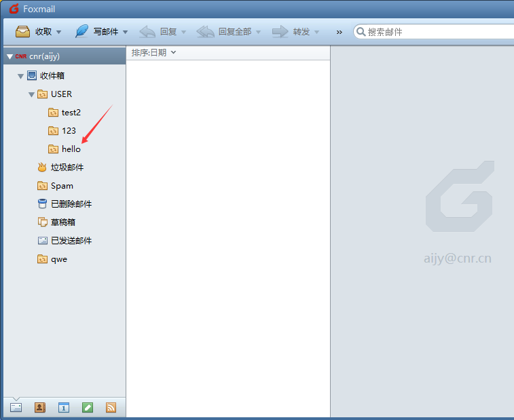Click the 转发 forward button label
The image size is (514, 420).
(x=301, y=32)
